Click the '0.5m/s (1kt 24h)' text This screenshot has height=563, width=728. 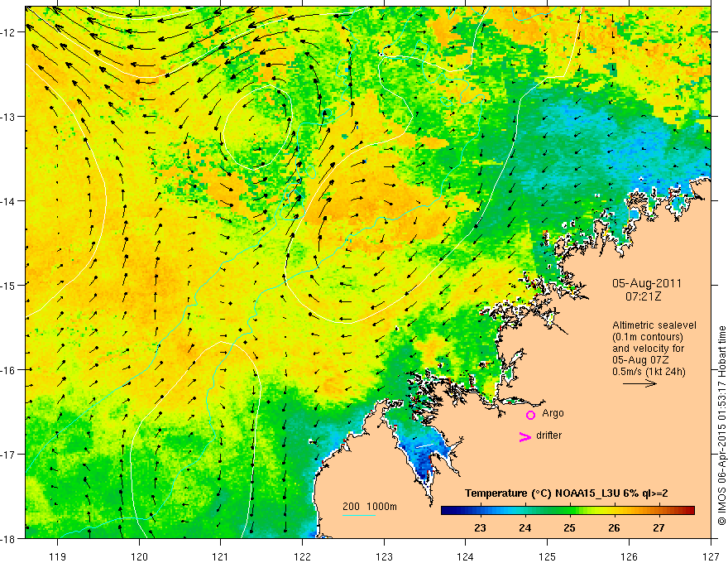click(649, 372)
